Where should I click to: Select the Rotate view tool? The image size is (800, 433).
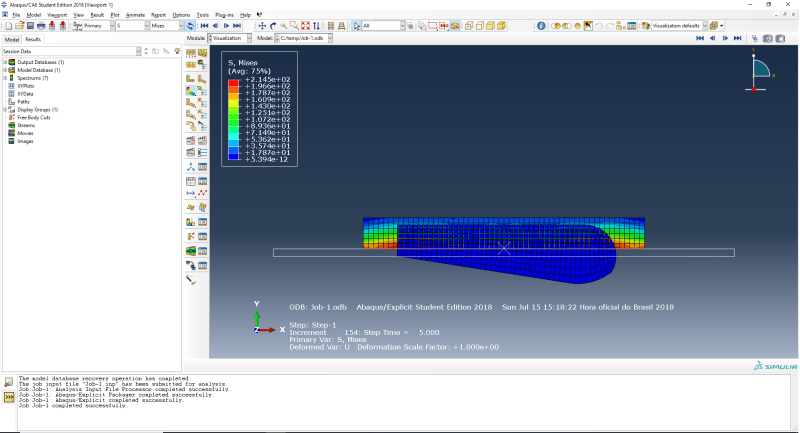tap(273, 26)
